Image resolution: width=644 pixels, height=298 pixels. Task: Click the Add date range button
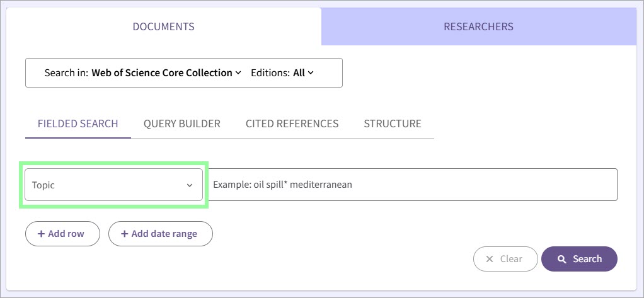[x=161, y=234]
